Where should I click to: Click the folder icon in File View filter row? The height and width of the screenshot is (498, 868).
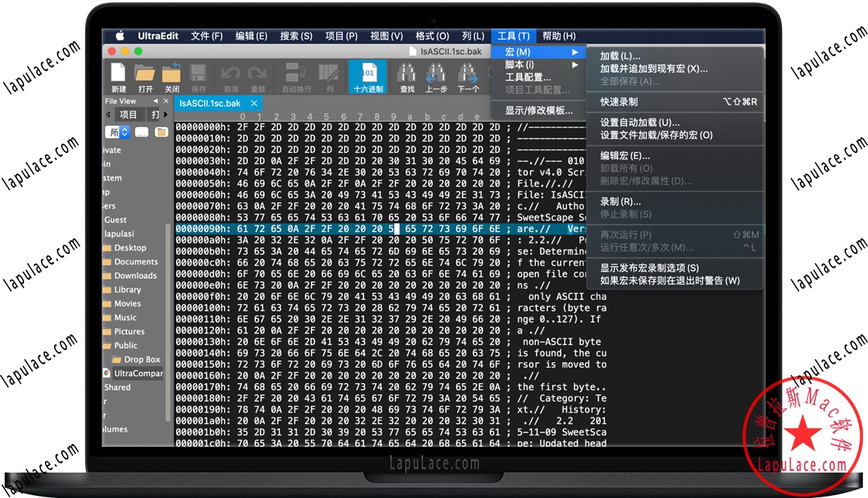click(161, 132)
